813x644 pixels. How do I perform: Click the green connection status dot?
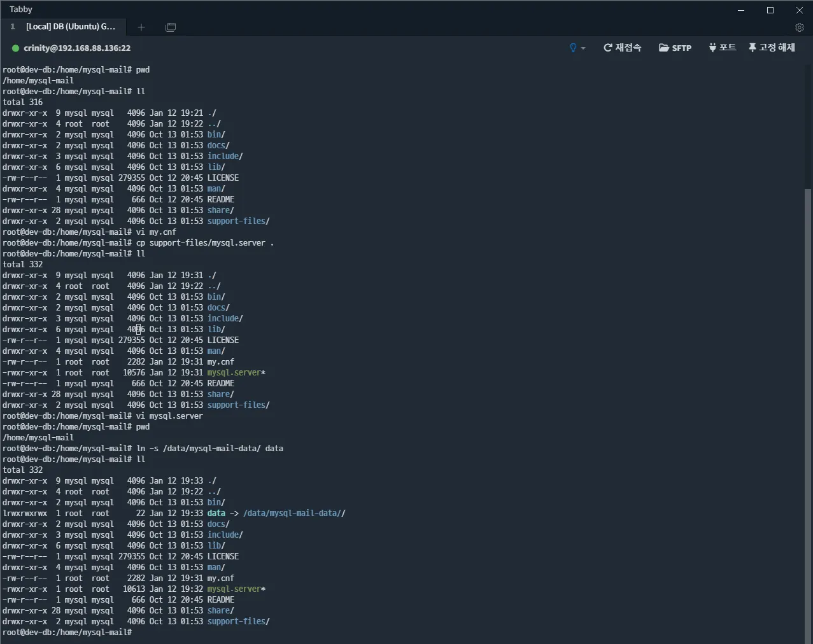[x=15, y=48]
